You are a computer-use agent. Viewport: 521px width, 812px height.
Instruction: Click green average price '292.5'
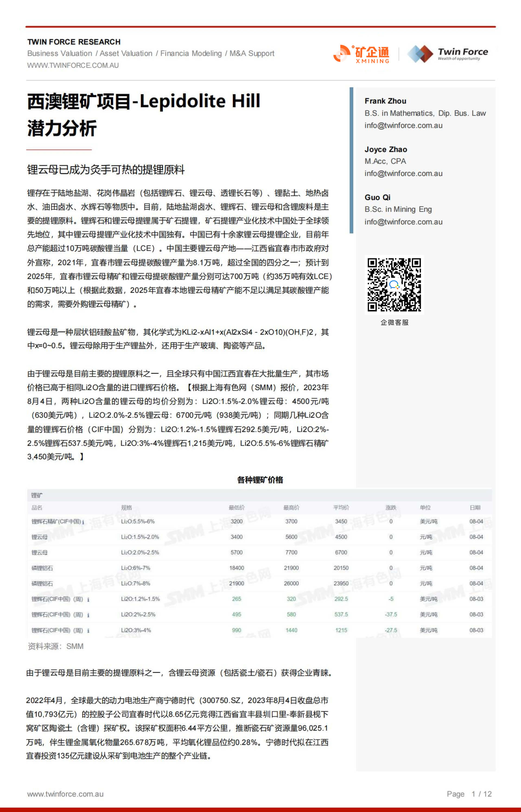[x=341, y=599]
